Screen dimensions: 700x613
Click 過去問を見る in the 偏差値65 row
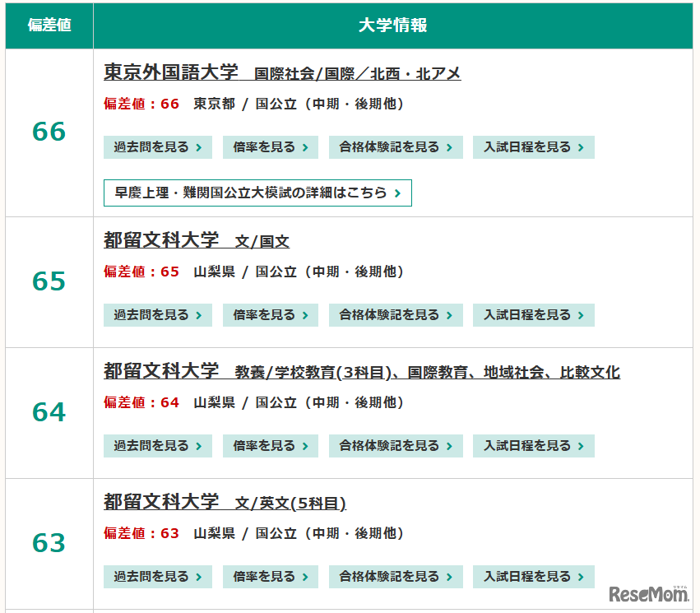point(157,315)
